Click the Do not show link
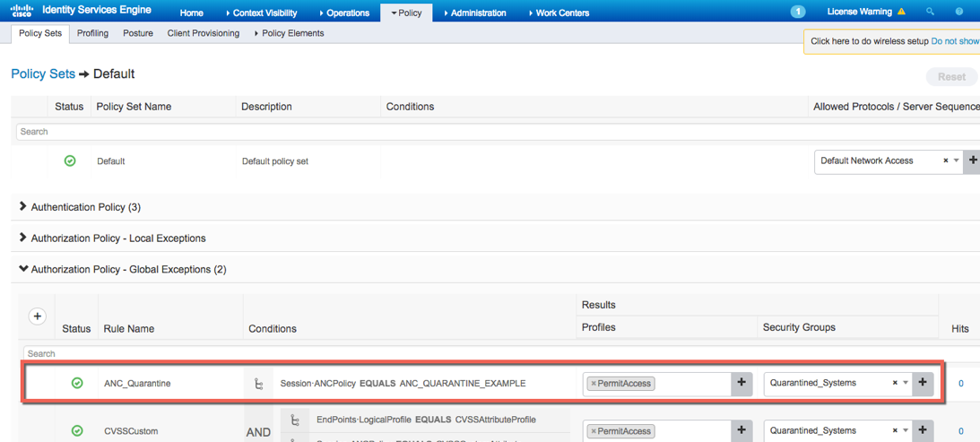This screenshot has width=980, height=442. tap(955, 41)
